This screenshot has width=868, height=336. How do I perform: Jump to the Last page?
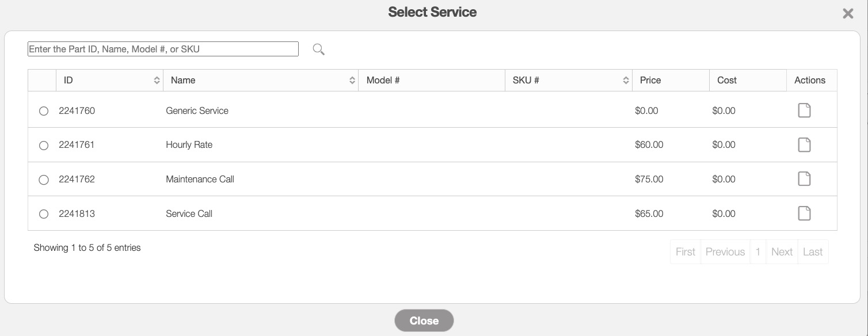coord(812,252)
